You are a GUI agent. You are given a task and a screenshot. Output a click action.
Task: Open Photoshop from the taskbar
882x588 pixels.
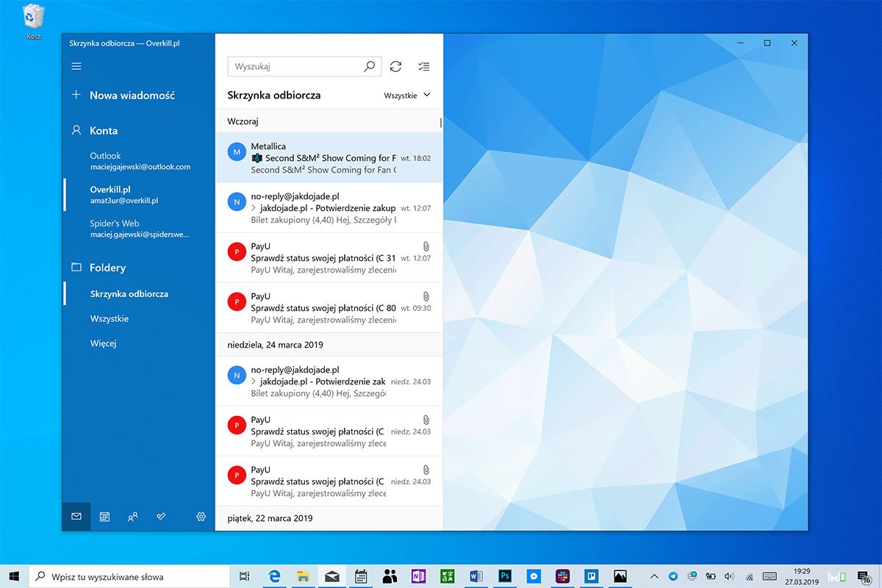(x=504, y=576)
